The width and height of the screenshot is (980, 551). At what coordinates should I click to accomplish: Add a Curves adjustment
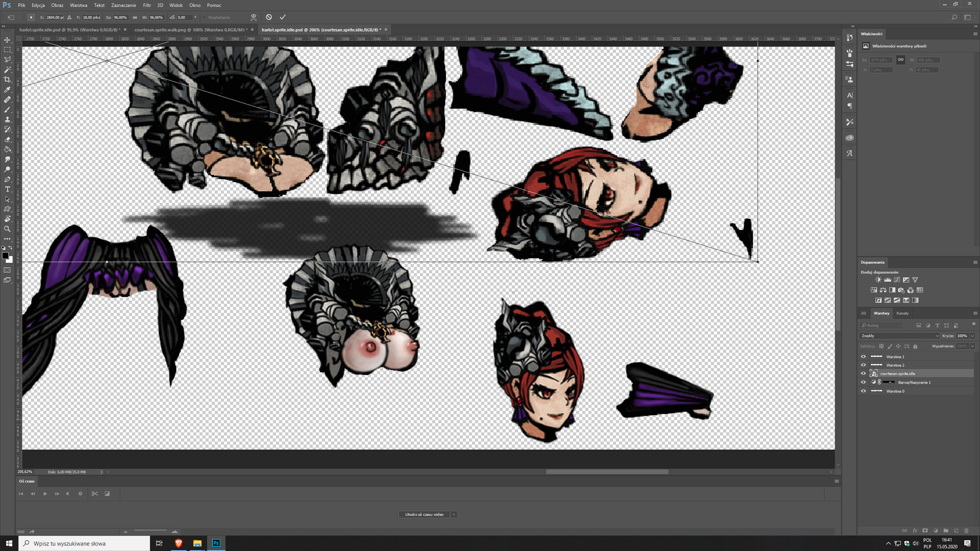point(897,280)
